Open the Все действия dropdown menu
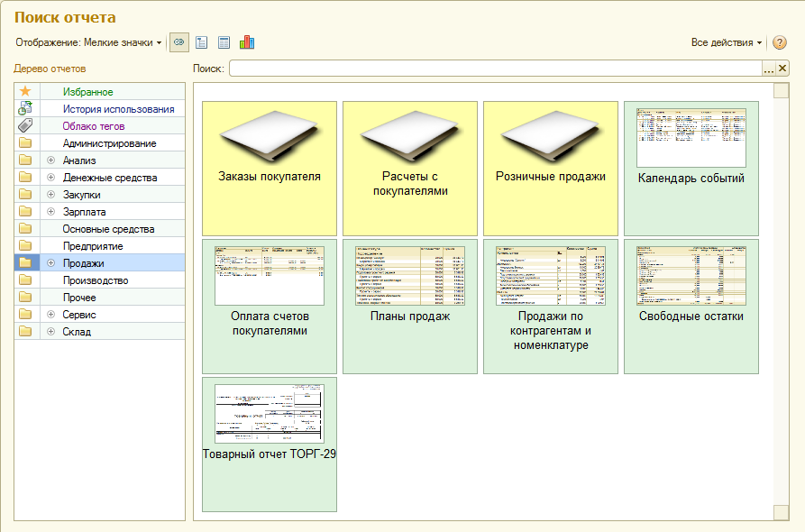805x532 pixels. 727,42
